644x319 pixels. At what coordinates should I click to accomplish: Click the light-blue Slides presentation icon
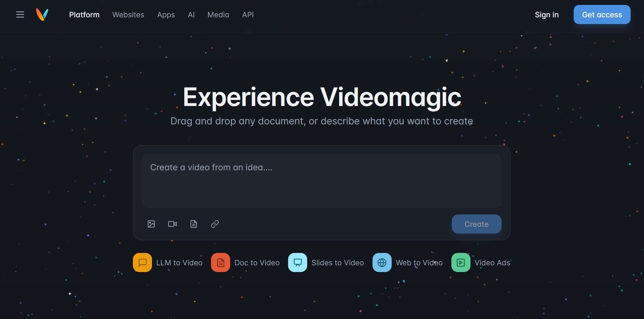coord(298,262)
